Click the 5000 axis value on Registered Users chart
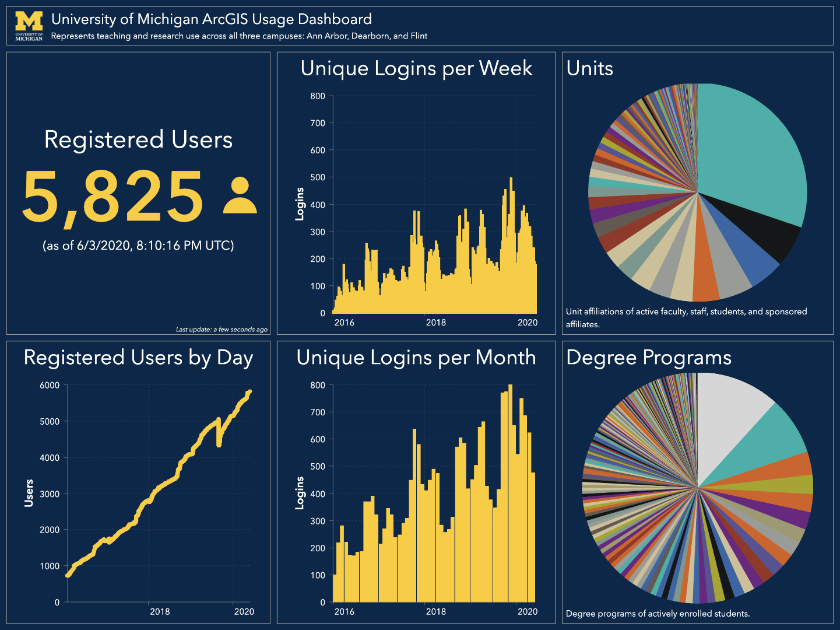This screenshot has width=840, height=630. click(50, 421)
